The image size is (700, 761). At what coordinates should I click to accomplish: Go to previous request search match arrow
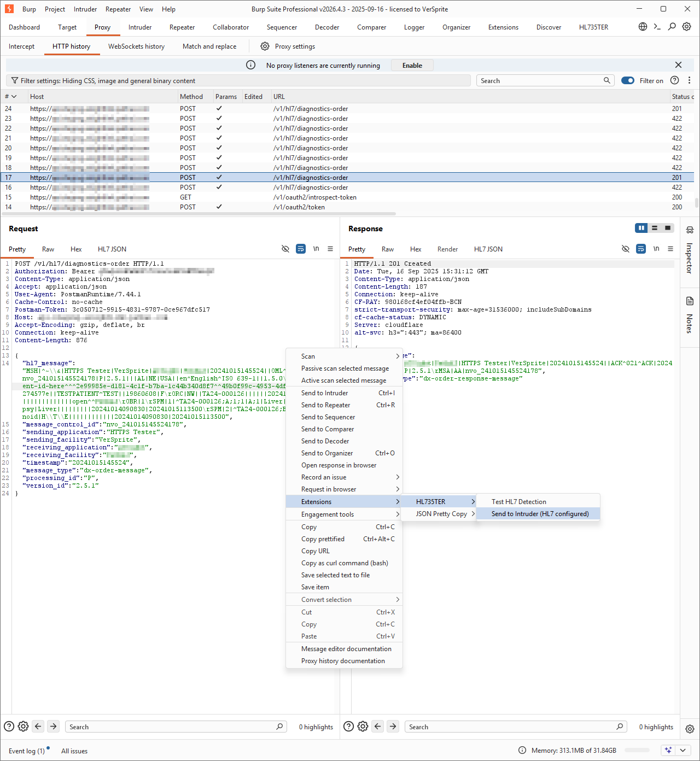click(38, 727)
